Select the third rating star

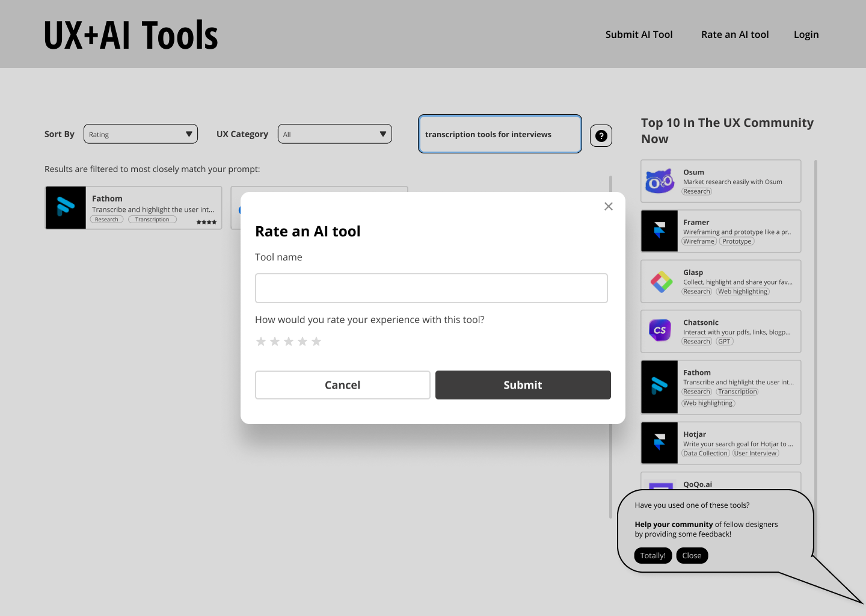(289, 341)
